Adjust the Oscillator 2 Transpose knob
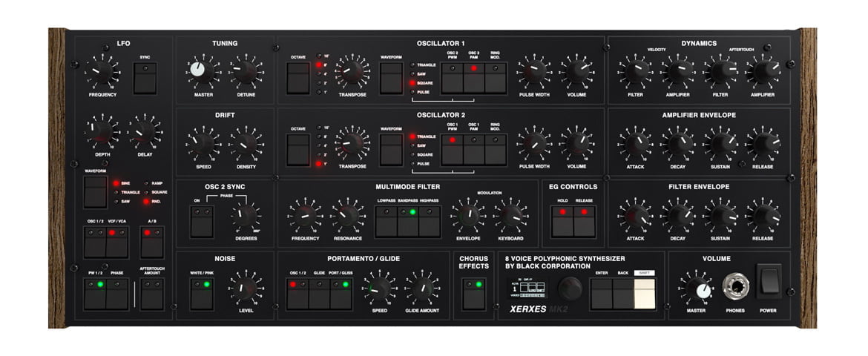The height and width of the screenshot is (356, 868). [x=352, y=143]
